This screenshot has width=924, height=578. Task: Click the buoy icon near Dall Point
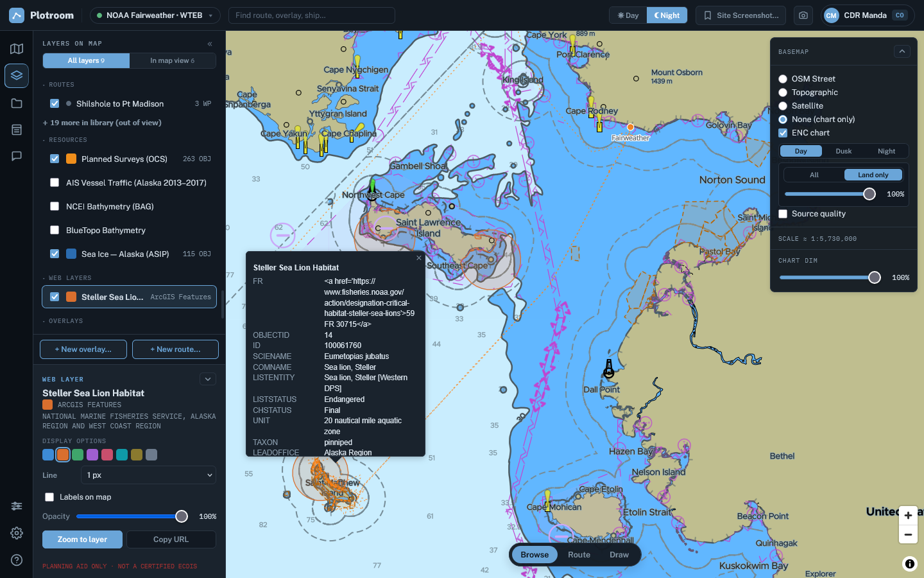[609, 369]
